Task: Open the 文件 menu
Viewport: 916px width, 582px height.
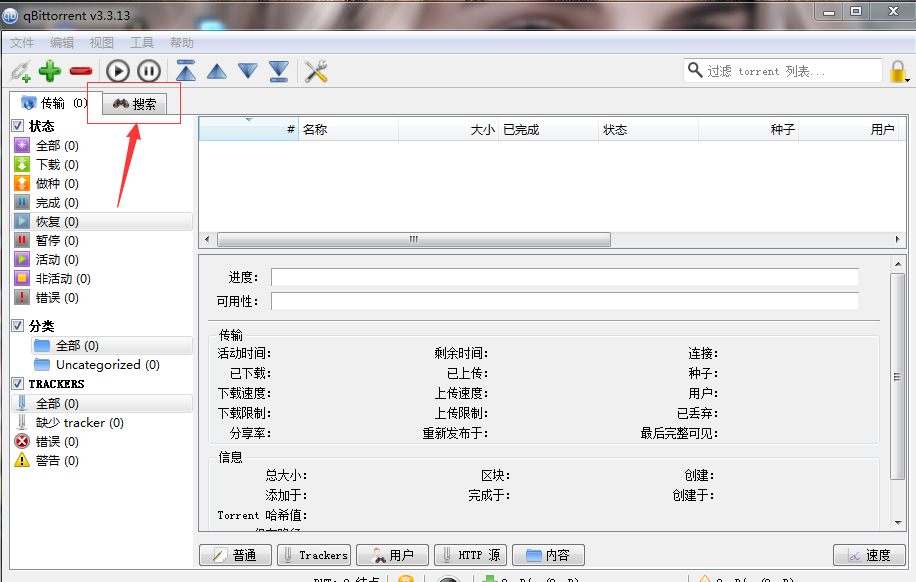Action: tap(22, 43)
